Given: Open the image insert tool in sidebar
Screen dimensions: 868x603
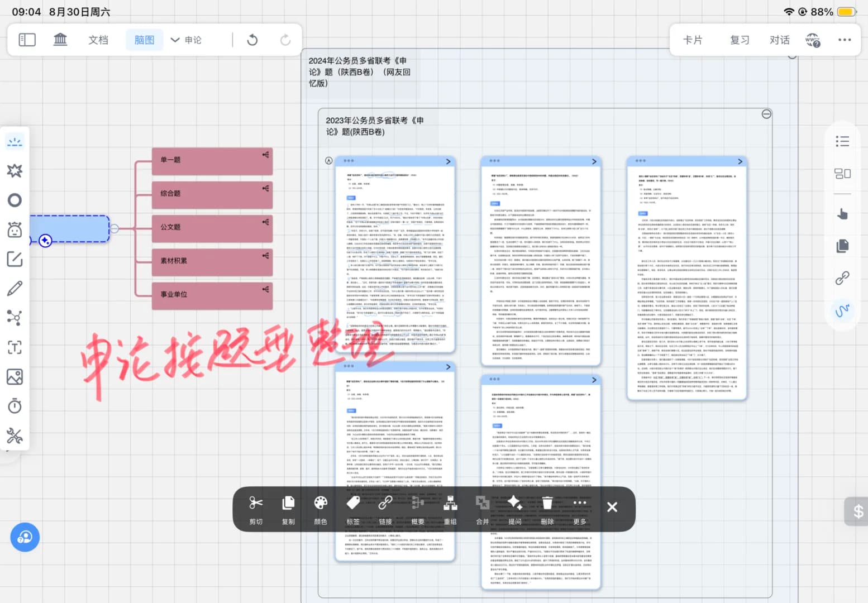Looking at the screenshot, I should point(15,377).
